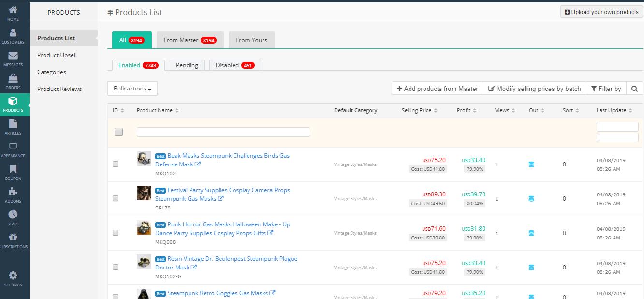Open the Bulk actions dropdown
The width and height of the screenshot is (644, 299).
[x=132, y=89]
